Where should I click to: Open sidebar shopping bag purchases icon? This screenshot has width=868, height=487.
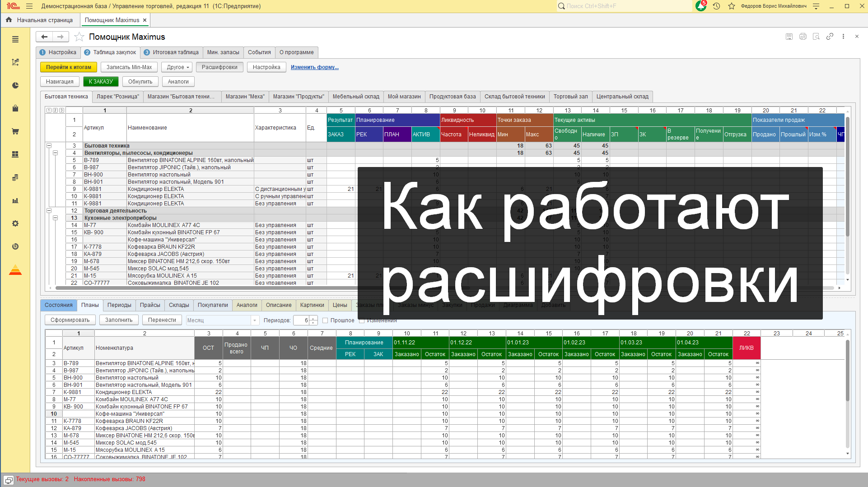[15, 108]
